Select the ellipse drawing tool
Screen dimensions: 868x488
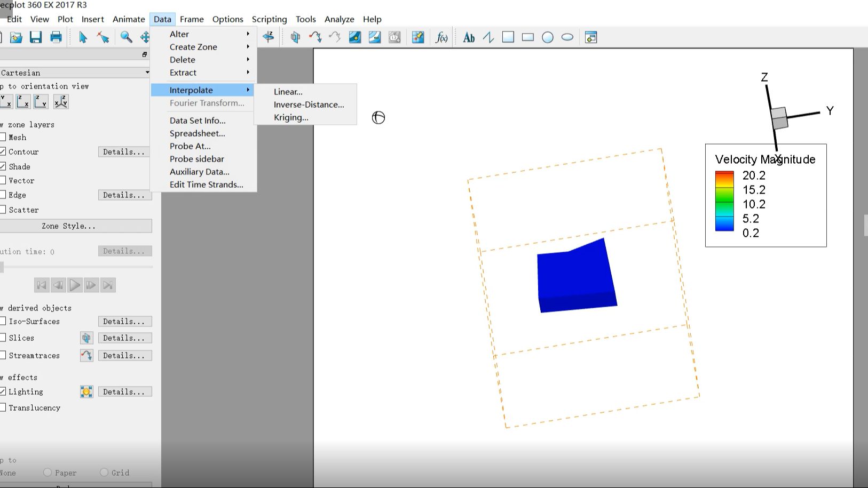(567, 37)
